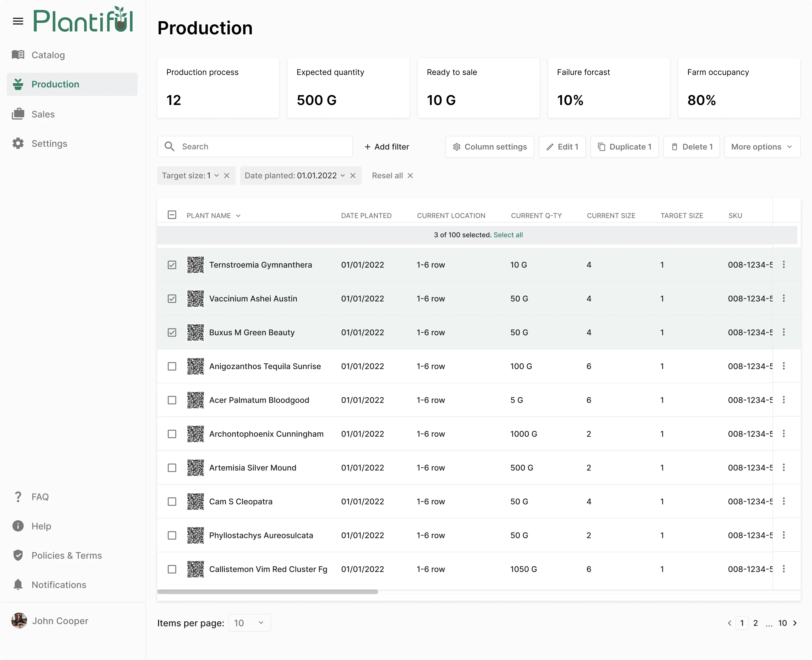Click the Delete 1 trash button

tap(691, 147)
